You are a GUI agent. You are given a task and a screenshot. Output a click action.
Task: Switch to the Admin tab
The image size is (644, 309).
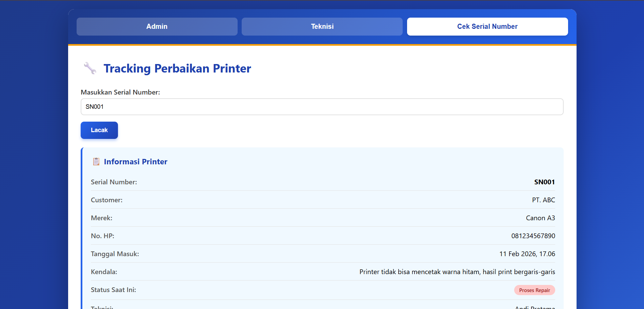[157, 26]
